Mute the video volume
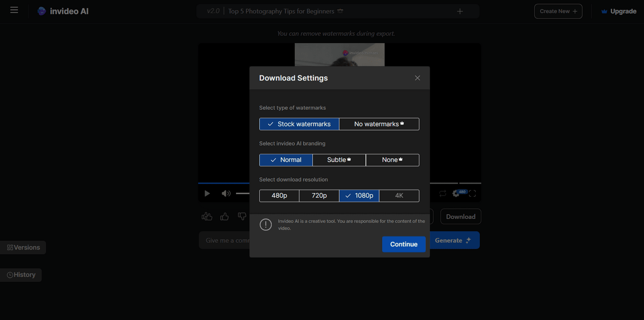Screen dimensions: 644x320 click(226, 193)
